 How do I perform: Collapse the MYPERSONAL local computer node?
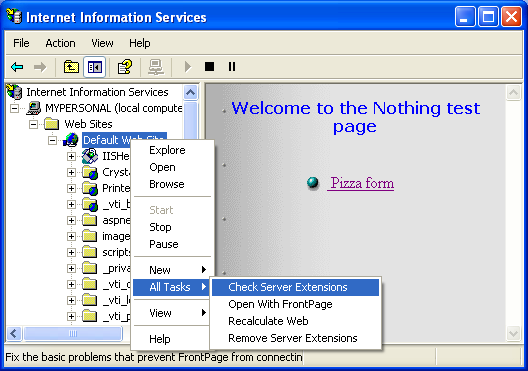tap(14, 108)
